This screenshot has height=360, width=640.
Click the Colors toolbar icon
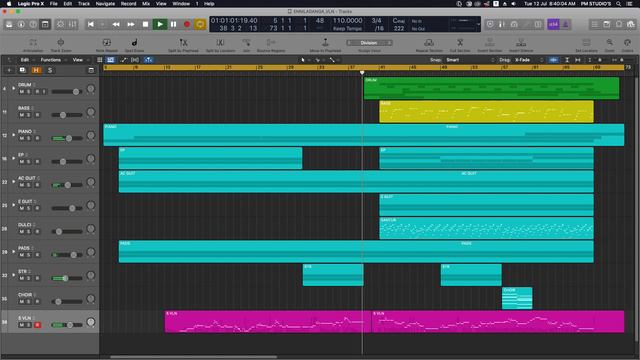pyautogui.click(x=627, y=42)
